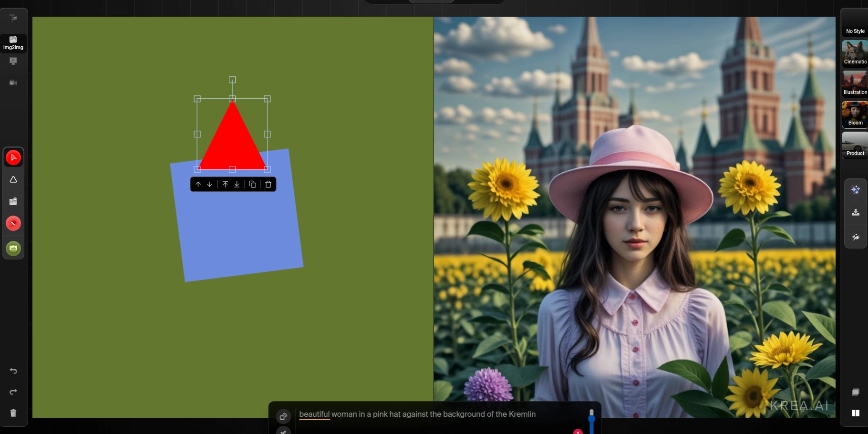Duplicate the selected triangle shape
Screen dimensions: 868x434
(253, 185)
